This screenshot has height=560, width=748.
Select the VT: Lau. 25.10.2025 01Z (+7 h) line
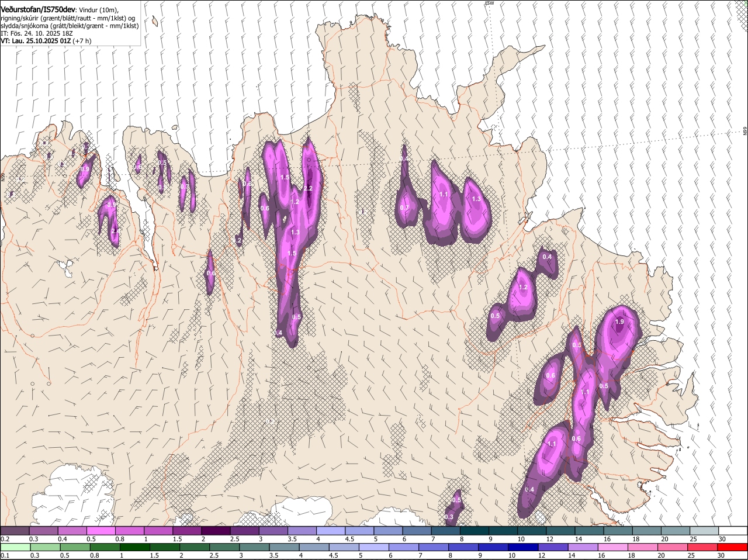[46, 41]
